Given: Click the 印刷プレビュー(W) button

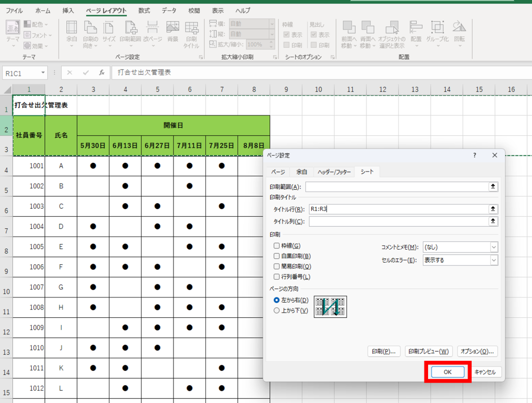Looking at the screenshot, I should tap(429, 352).
